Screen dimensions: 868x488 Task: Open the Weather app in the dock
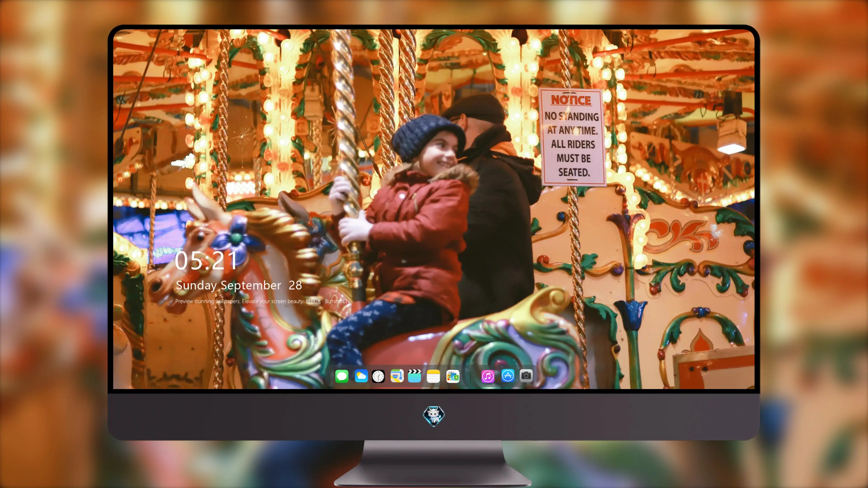pyautogui.click(x=361, y=376)
